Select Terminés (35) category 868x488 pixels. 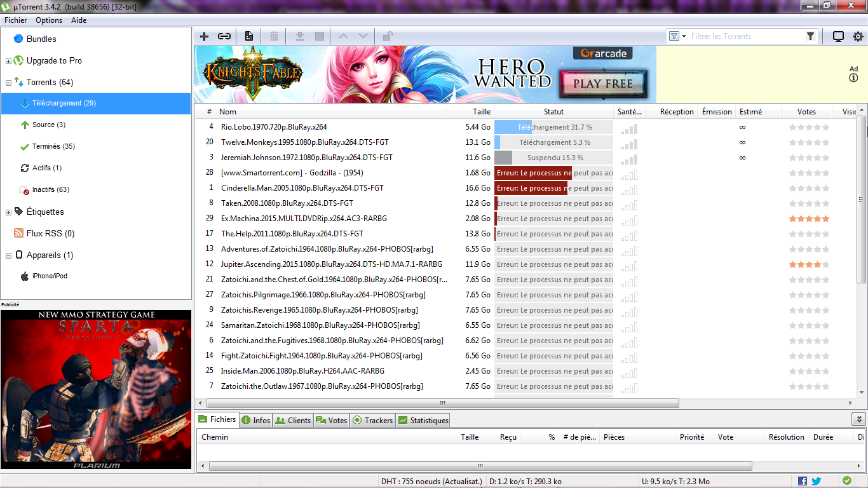(53, 146)
